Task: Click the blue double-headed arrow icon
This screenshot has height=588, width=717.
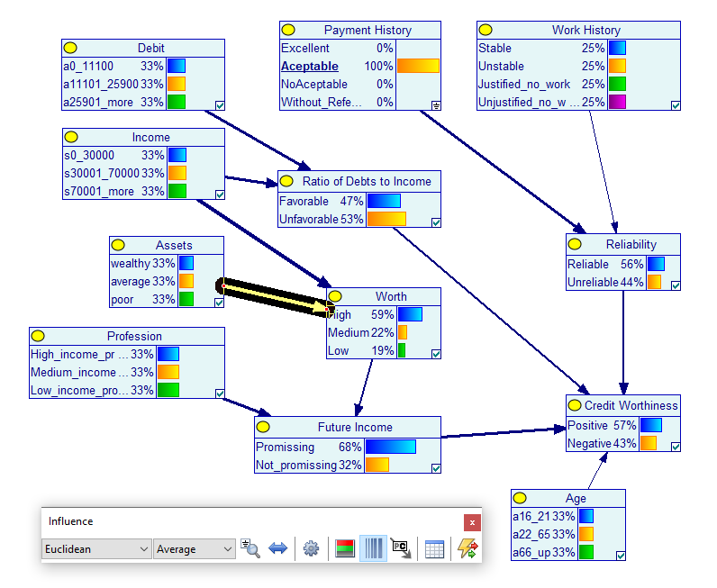Action: coord(277,548)
